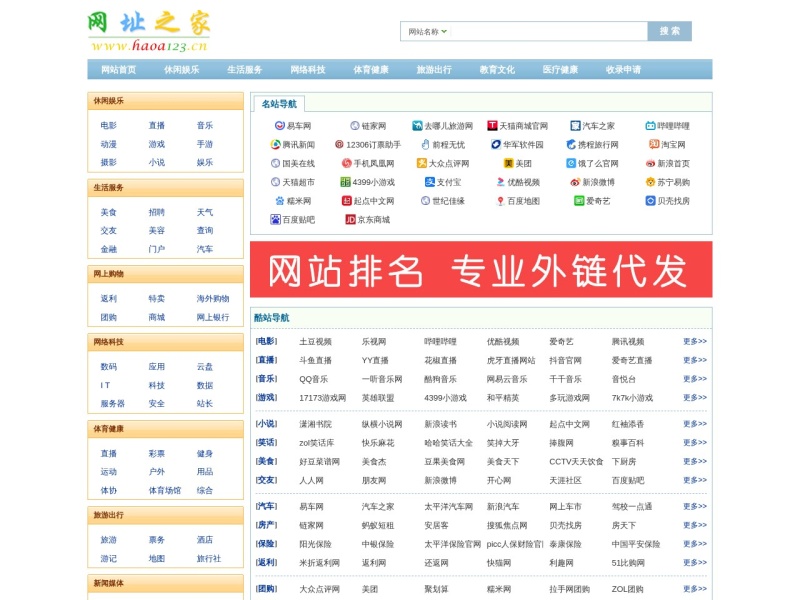The height and width of the screenshot is (600, 800).
Task: Open 收录申请 in the navigation bar
Action: click(x=623, y=69)
